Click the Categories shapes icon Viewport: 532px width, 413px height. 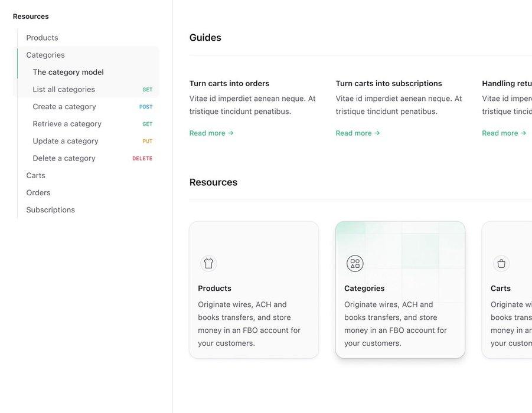355,264
